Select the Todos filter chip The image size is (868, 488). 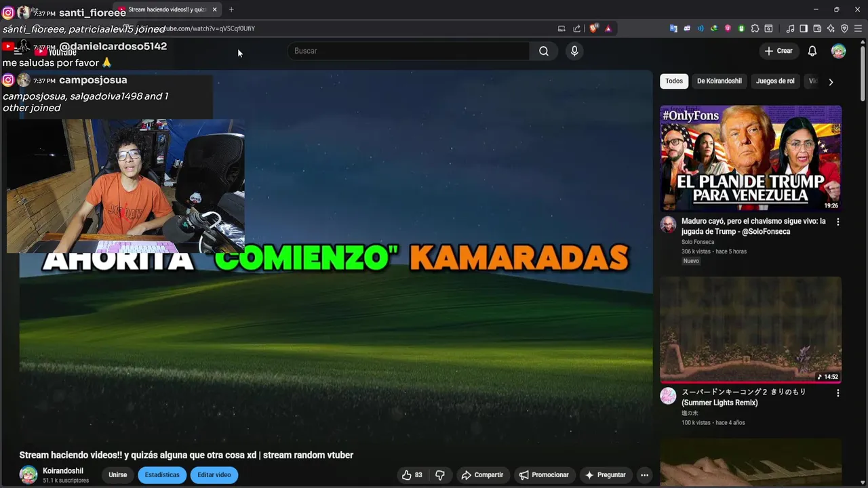click(x=674, y=81)
